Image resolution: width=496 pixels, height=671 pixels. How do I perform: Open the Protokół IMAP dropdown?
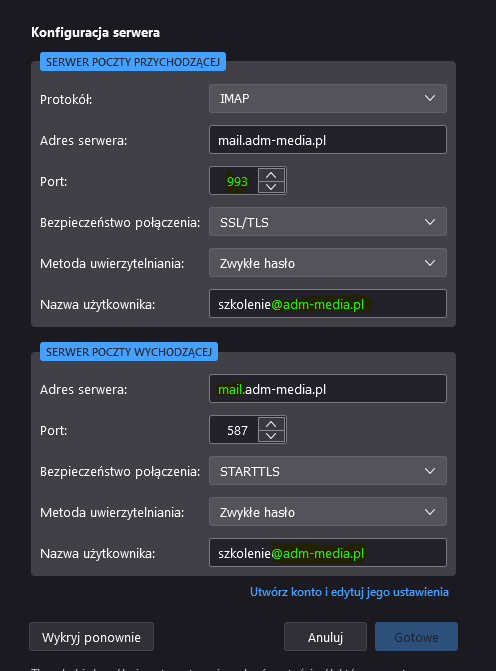click(x=328, y=98)
